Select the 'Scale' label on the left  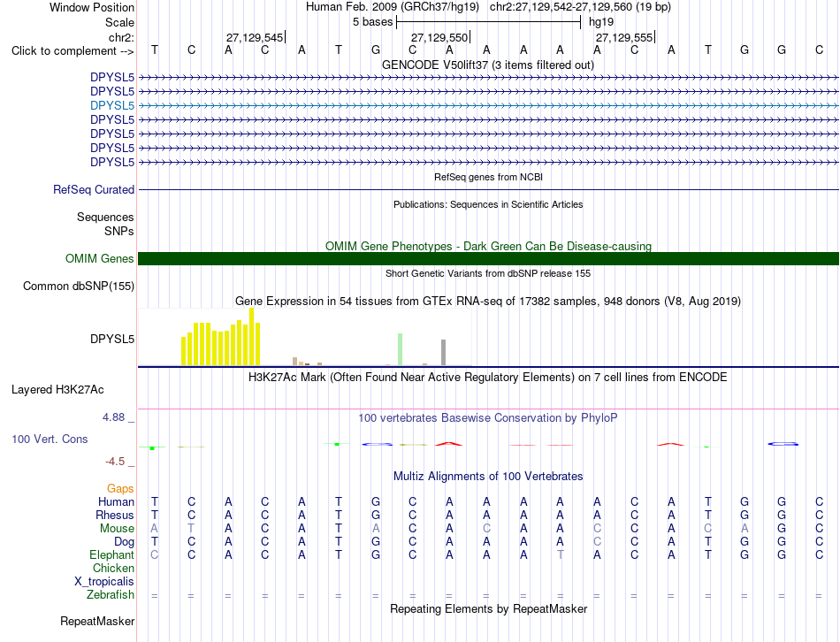point(119,22)
